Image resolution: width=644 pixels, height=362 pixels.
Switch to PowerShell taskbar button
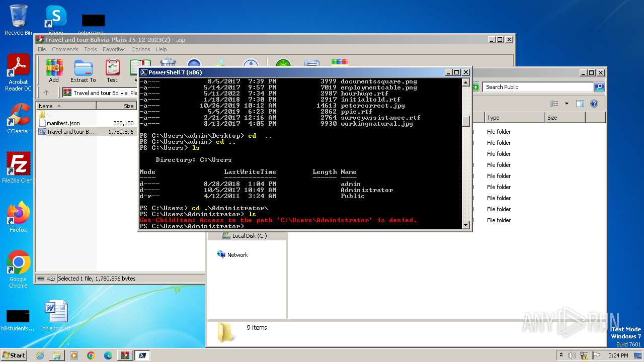click(x=142, y=355)
